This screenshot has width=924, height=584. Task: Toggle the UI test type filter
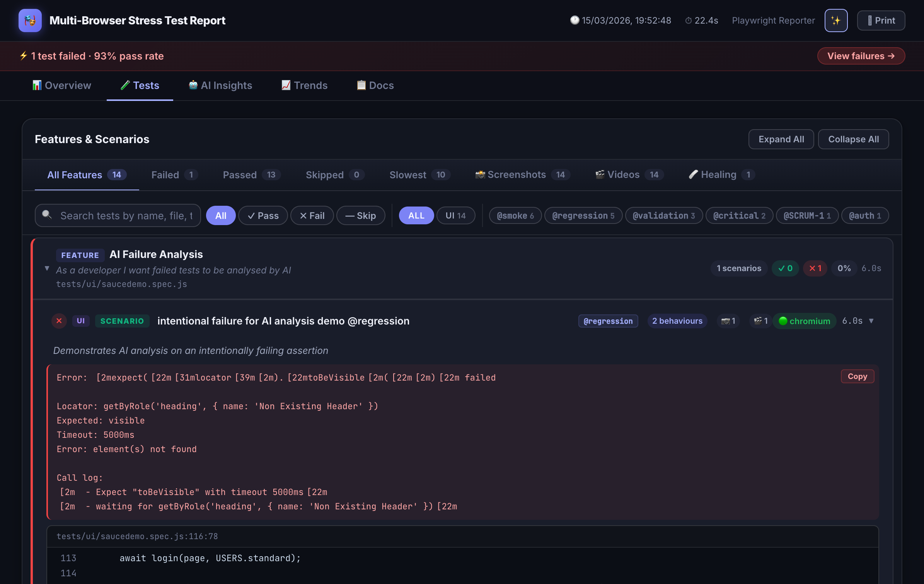pyautogui.click(x=456, y=215)
